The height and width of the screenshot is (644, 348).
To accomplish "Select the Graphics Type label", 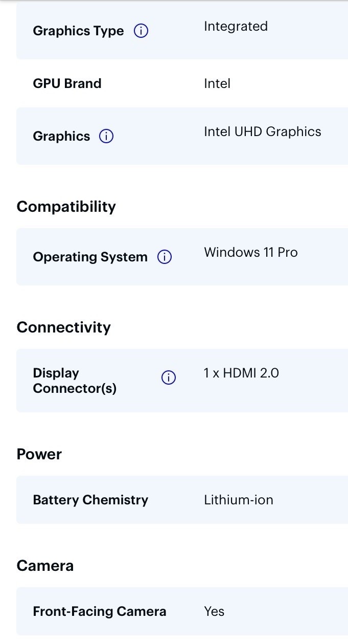I will 78,31.
